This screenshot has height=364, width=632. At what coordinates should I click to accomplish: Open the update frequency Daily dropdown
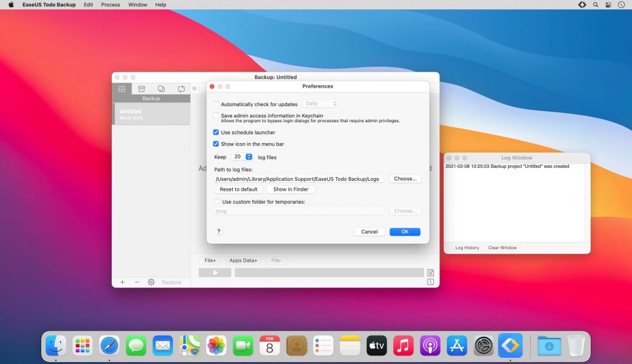(x=321, y=104)
